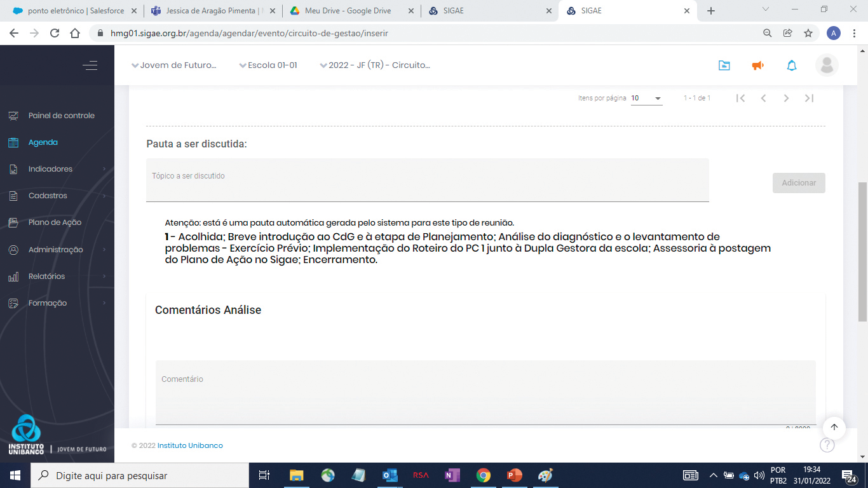The width and height of the screenshot is (868, 488).
Task: Switch to Jessica de Aragão Pimenta tab
Action: click(212, 11)
